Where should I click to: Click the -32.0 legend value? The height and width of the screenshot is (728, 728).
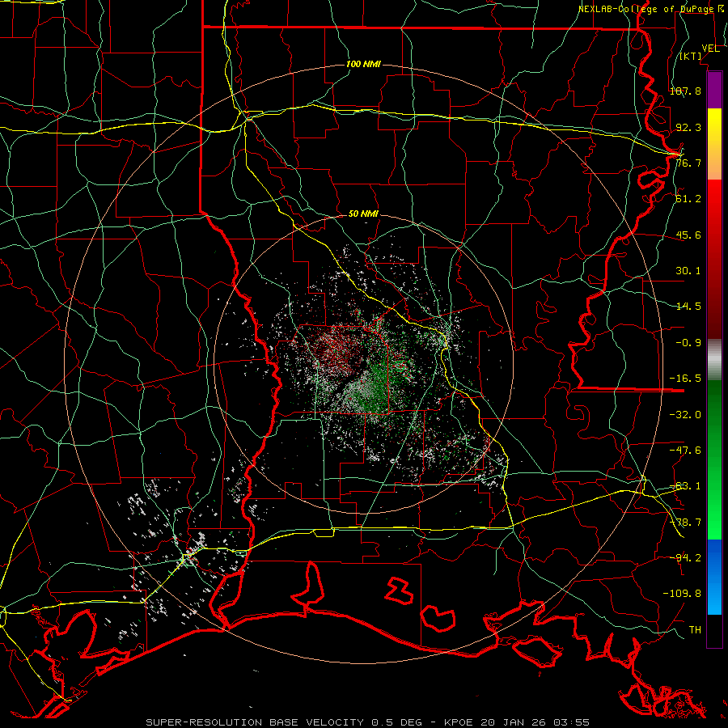[x=685, y=415]
